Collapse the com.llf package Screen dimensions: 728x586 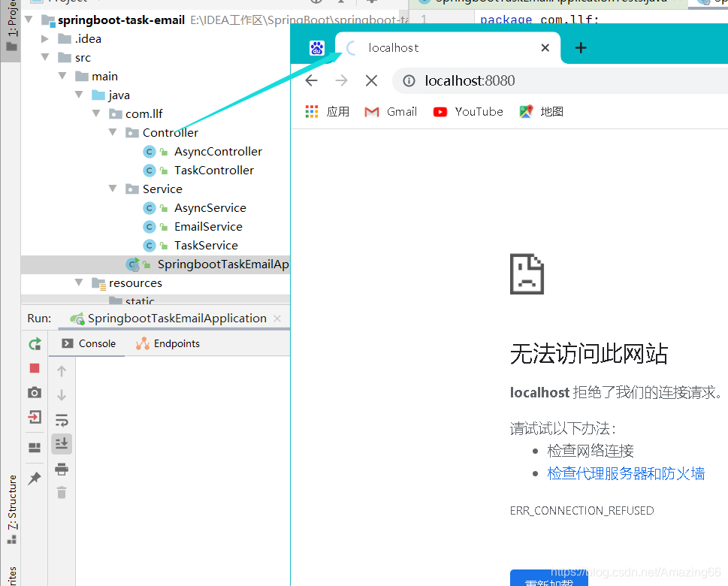(96, 113)
